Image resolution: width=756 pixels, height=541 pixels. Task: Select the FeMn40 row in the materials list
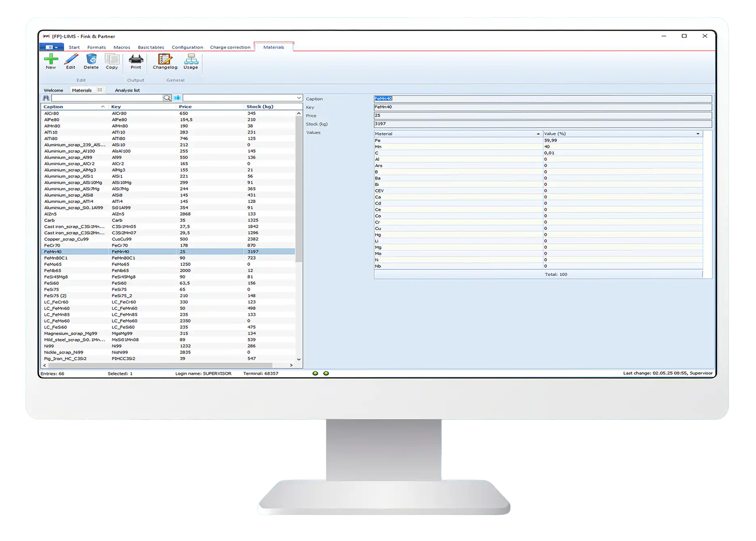(162, 251)
